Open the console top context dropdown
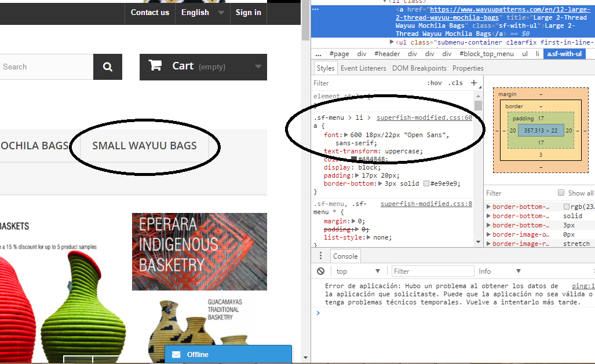The width and height of the screenshot is (595, 364). pyautogui.click(x=358, y=271)
